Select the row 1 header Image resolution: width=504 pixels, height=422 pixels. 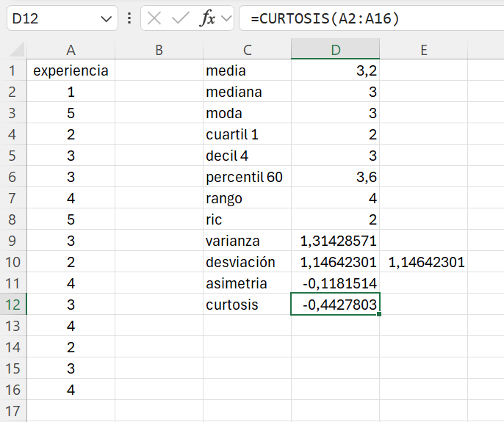tap(12, 71)
